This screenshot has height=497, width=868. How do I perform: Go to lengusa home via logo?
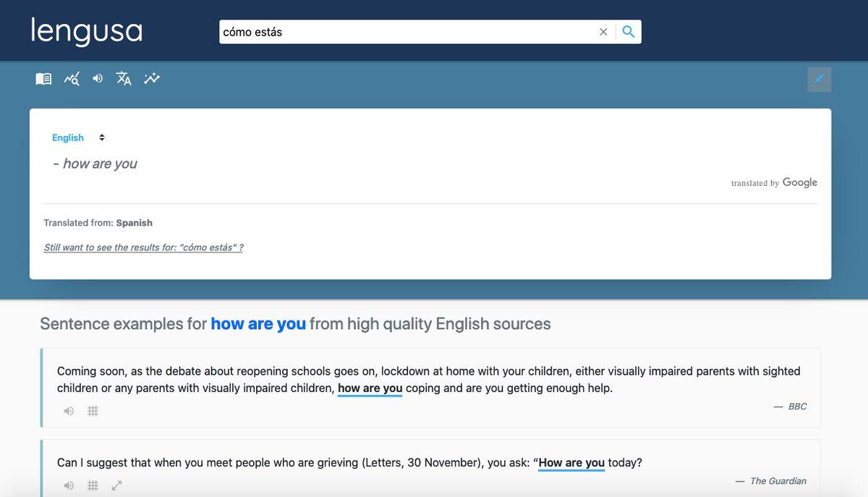coord(87,32)
